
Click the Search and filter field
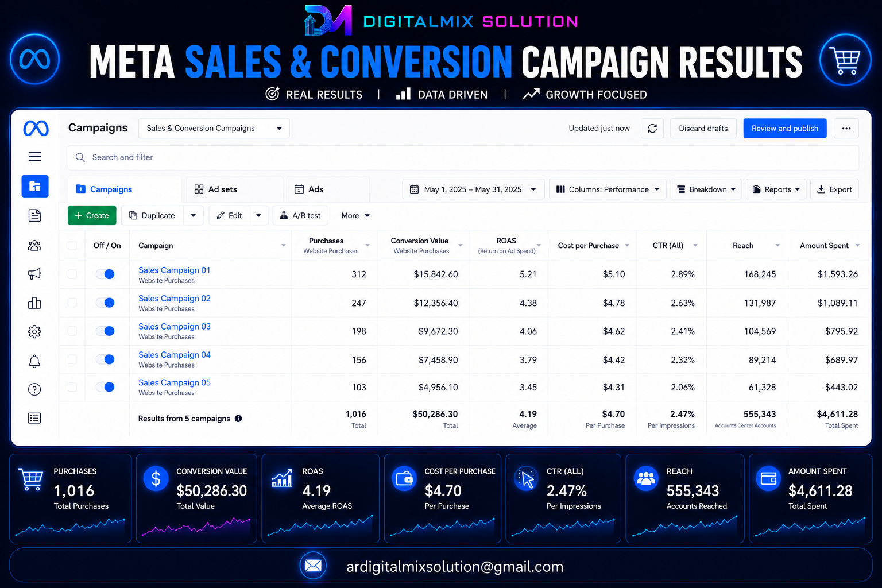[463, 157]
